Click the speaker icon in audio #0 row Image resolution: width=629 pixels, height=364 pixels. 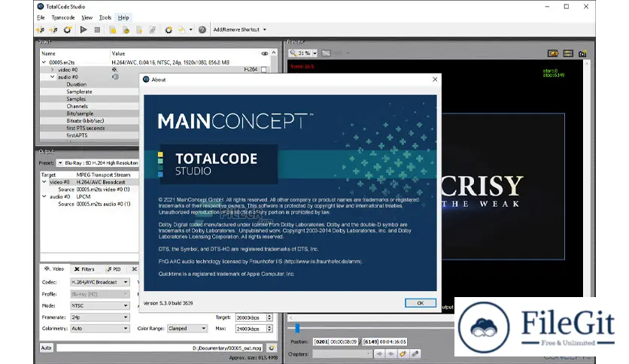[115, 77]
